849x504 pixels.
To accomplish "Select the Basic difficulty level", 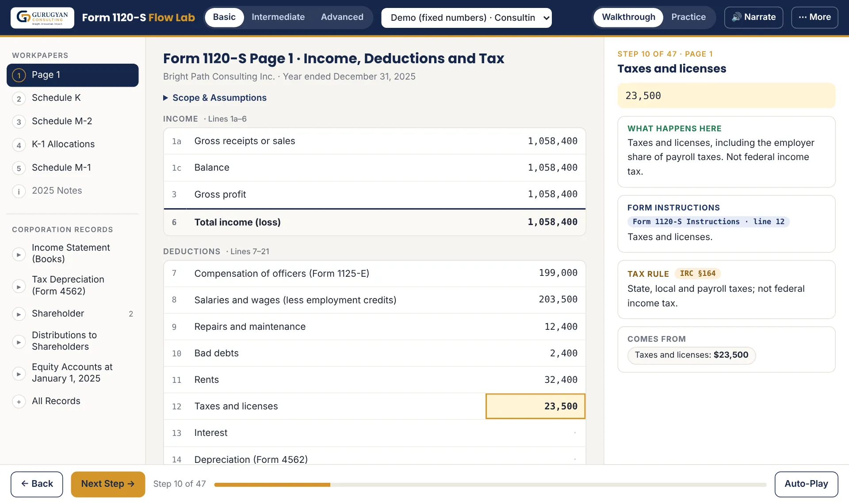I will 224,17.
